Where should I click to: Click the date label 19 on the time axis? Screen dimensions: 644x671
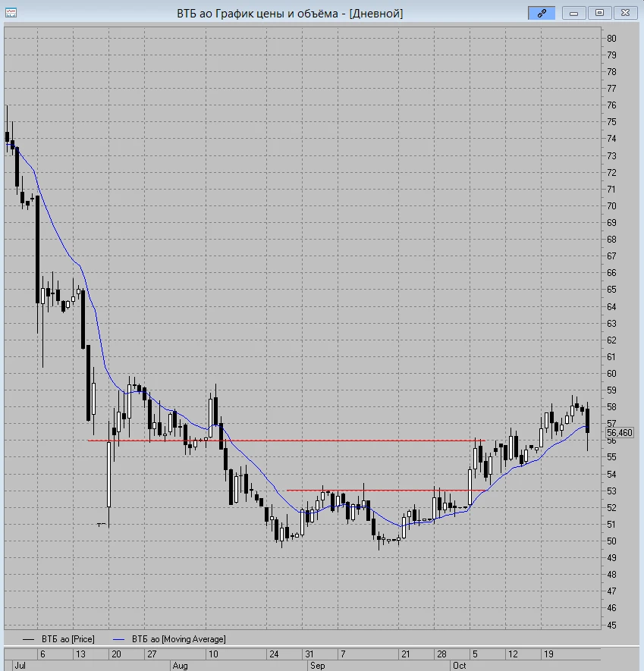(x=548, y=654)
